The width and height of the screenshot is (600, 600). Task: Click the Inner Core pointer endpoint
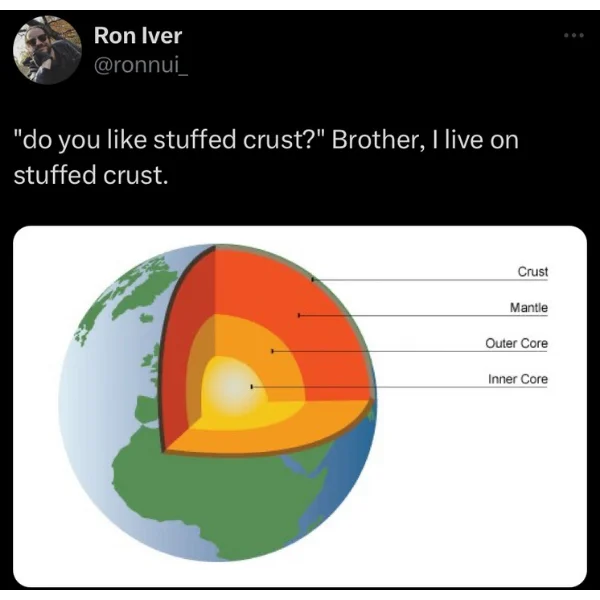(251, 387)
